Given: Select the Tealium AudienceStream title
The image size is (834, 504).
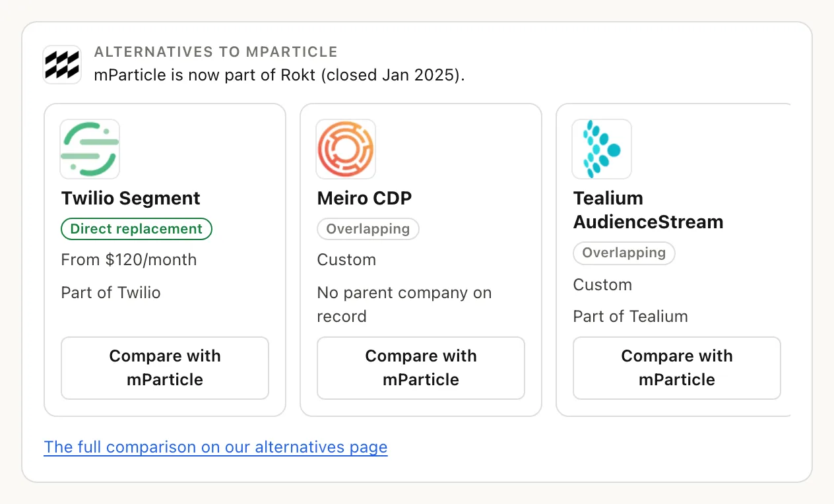Looking at the screenshot, I should [x=648, y=210].
